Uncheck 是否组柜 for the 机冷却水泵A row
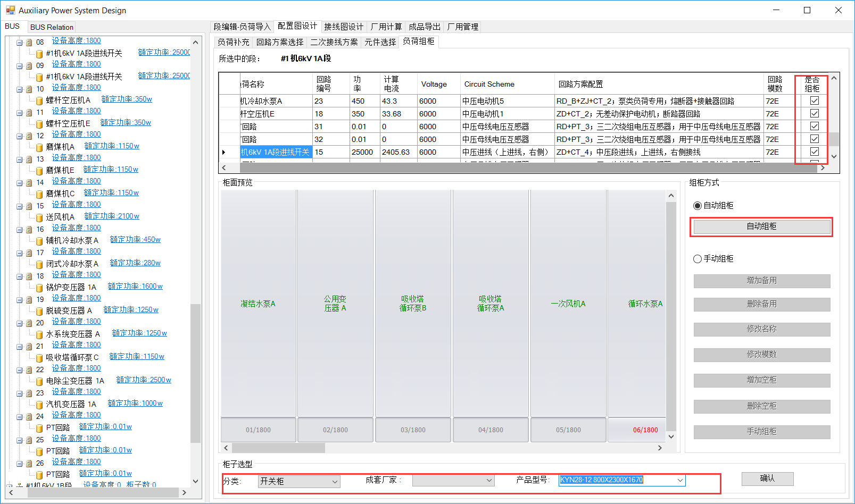The width and height of the screenshot is (855, 504). coord(814,100)
